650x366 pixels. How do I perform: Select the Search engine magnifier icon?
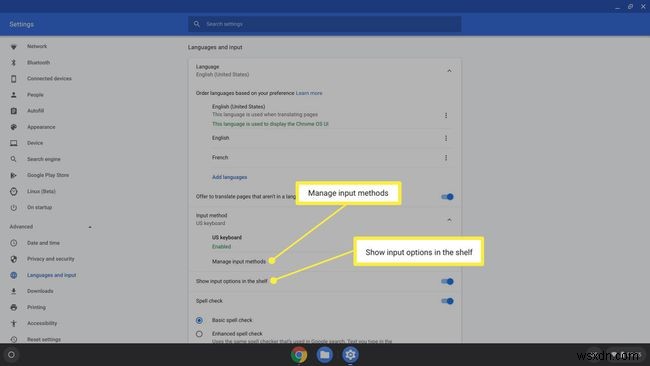click(x=13, y=159)
